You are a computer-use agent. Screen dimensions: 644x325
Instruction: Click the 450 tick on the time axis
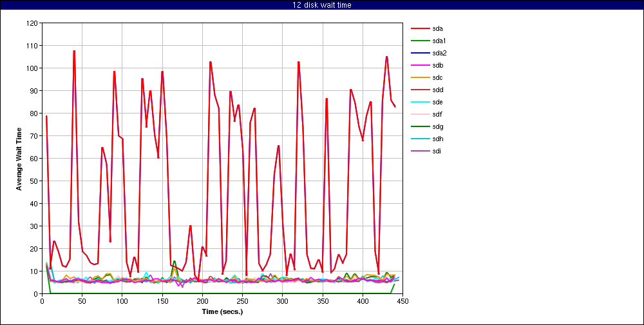point(402,301)
